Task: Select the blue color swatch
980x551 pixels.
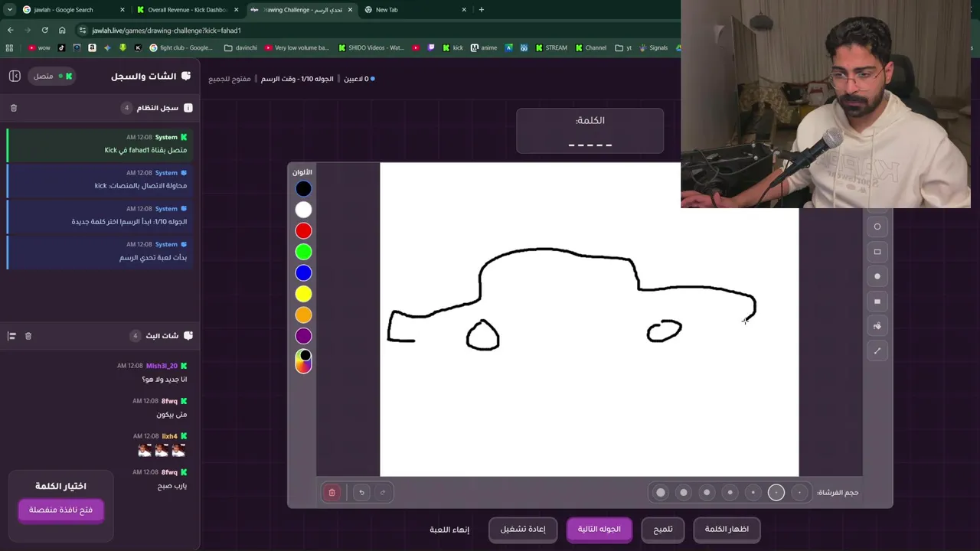Action: pyautogui.click(x=304, y=273)
